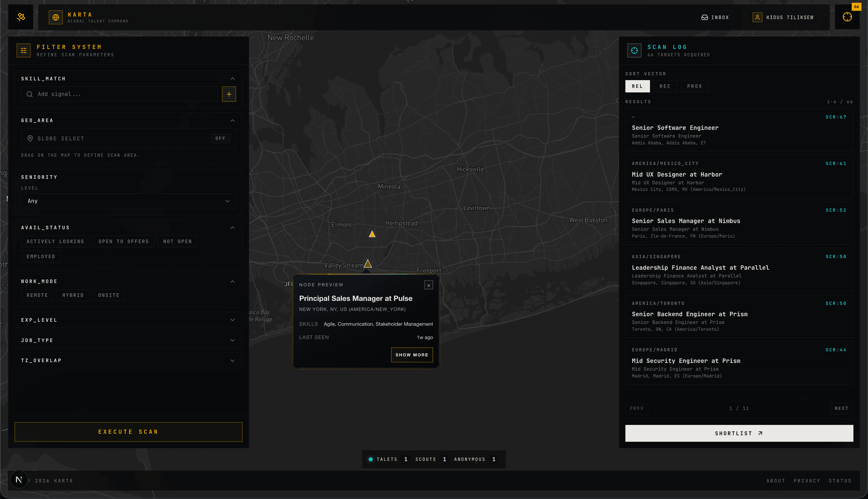
Task: Select the plus icon to add a skill signal
Action: (229, 94)
